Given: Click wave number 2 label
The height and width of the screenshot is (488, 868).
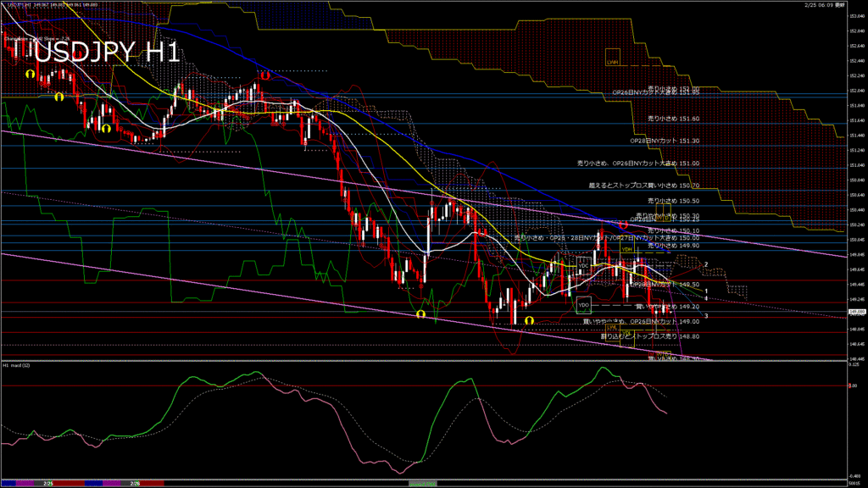Looking at the screenshot, I should [706, 264].
